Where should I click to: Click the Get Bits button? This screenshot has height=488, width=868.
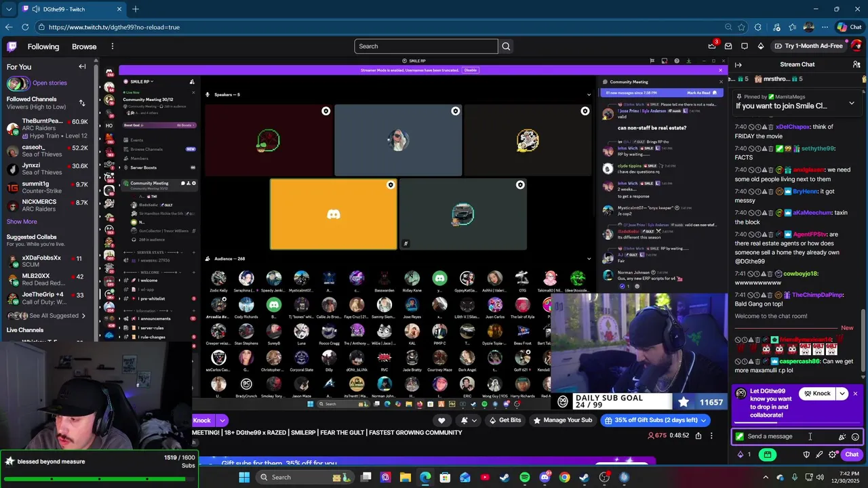point(505,420)
